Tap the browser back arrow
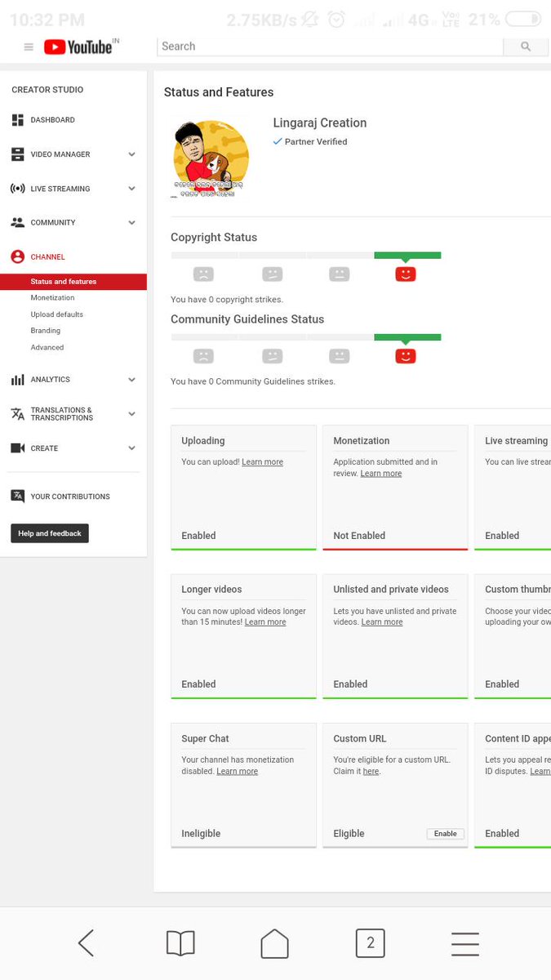Image resolution: width=551 pixels, height=980 pixels. tap(86, 943)
